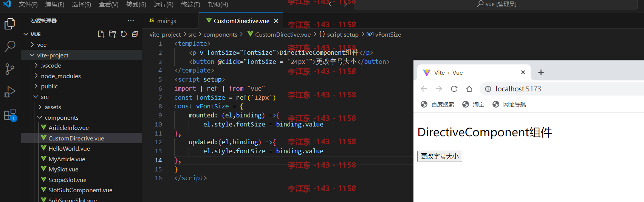Open the Source Control view
This screenshot has width=644, height=202.
[x=10, y=69]
